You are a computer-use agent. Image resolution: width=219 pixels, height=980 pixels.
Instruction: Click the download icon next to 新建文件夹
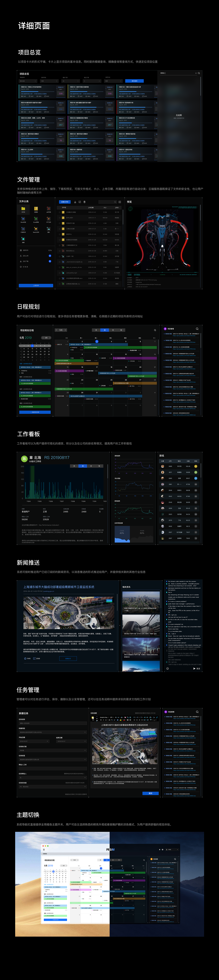[75, 202]
